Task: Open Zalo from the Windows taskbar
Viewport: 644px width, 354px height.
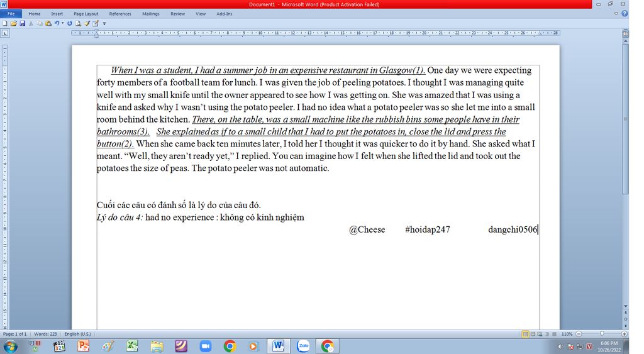Action: tap(303, 346)
